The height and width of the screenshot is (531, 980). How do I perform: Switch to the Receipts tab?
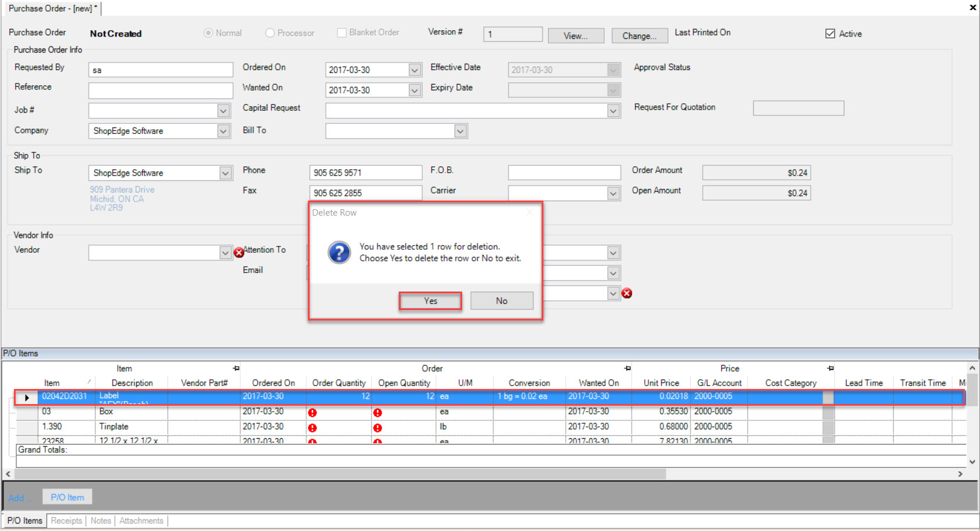coord(67,521)
